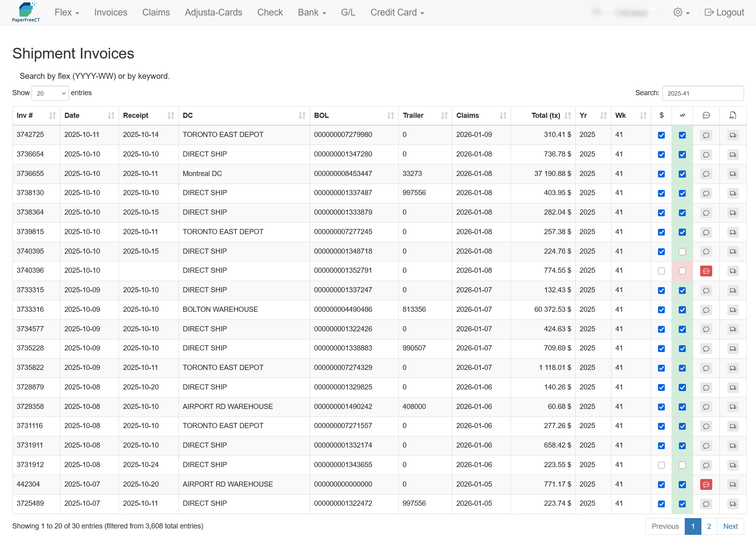Open the Show entries count dropdown
756x538 pixels.
point(50,93)
